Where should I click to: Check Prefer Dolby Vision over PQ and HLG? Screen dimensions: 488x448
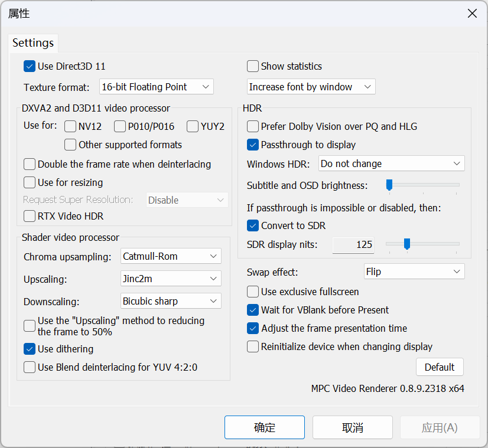pyautogui.click(x=253, y=126)
